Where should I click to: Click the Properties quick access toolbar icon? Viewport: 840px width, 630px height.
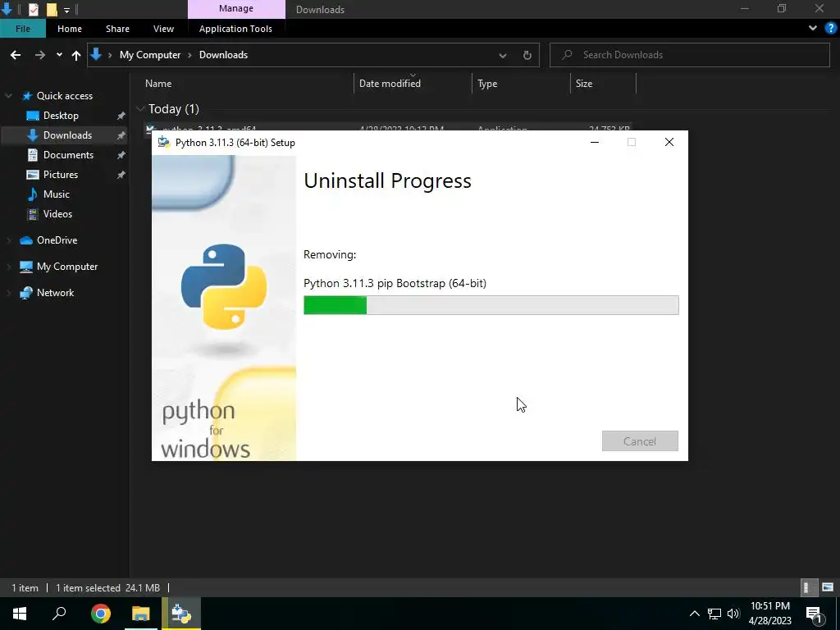click(33, 9)
